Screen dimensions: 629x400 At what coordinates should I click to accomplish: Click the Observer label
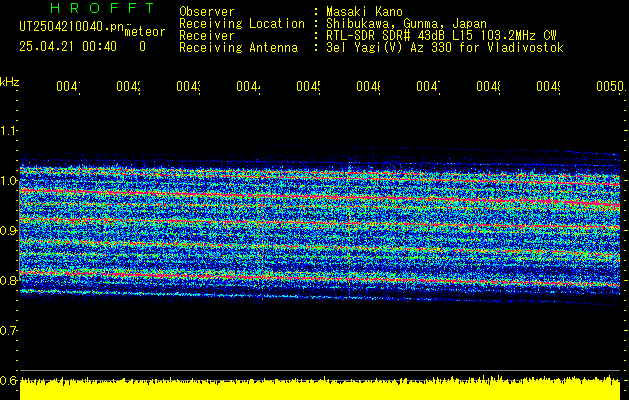[x=207, y=12]
